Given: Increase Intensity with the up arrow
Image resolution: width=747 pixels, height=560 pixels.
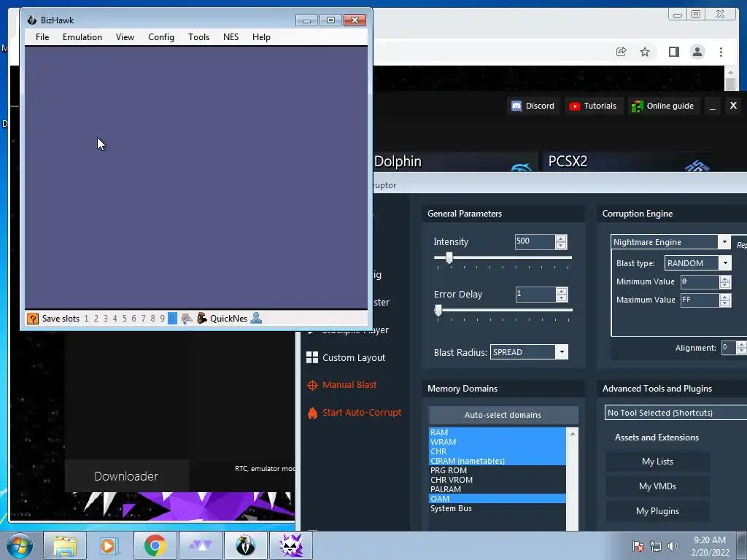Looking at the screenshot, I should coord(561,238).
